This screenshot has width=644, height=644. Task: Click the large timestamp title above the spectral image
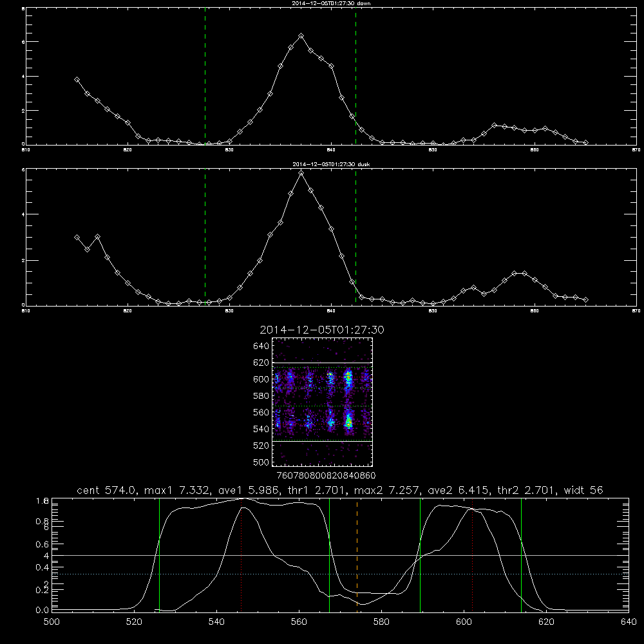click(x=322, y=330)
